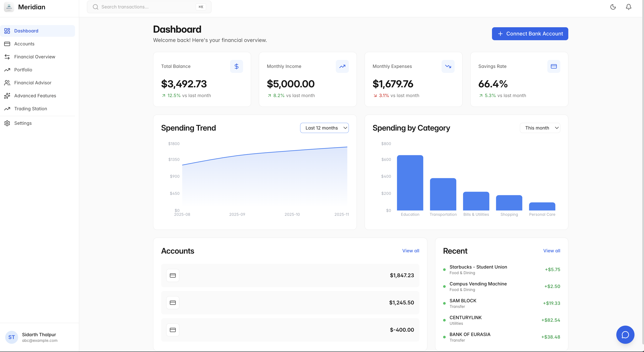Click View all in Recent section
This screenshot has width=644, height=352.
coord(551,251)
